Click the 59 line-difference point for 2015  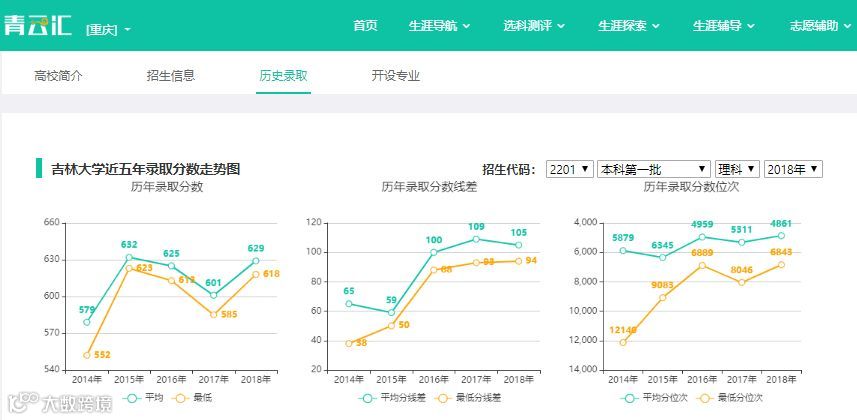coord(391,313)
